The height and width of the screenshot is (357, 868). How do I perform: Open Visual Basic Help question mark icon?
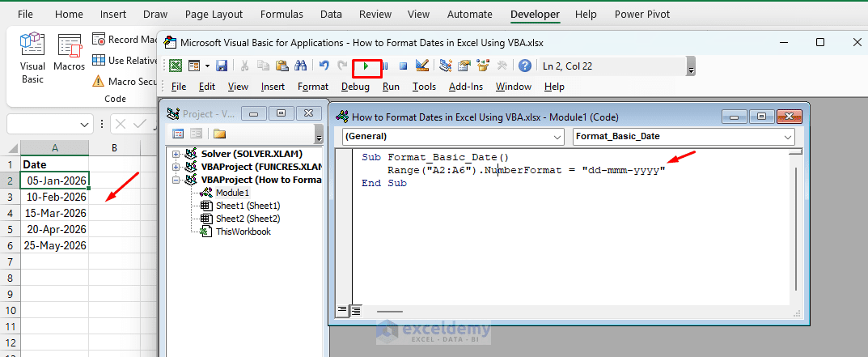click(x=525, y=66)
